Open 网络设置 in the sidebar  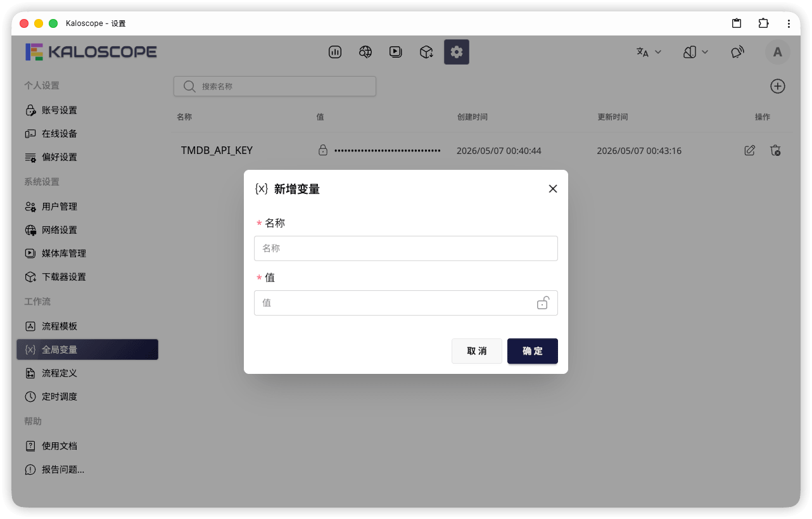pos(87,230)
